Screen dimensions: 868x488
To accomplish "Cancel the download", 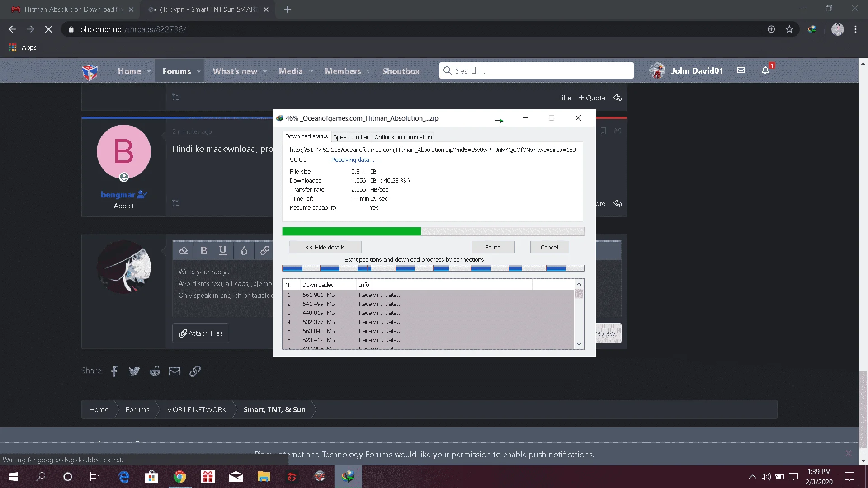I will (549, 248).
